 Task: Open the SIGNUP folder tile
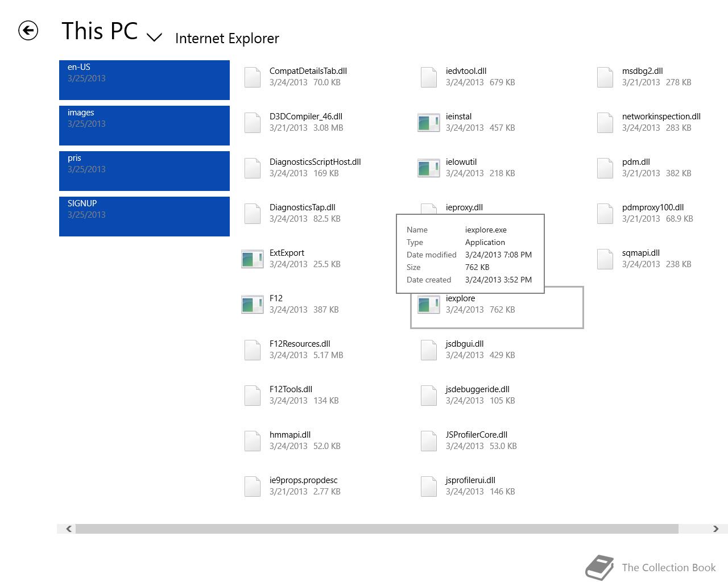tap(144, 217)
